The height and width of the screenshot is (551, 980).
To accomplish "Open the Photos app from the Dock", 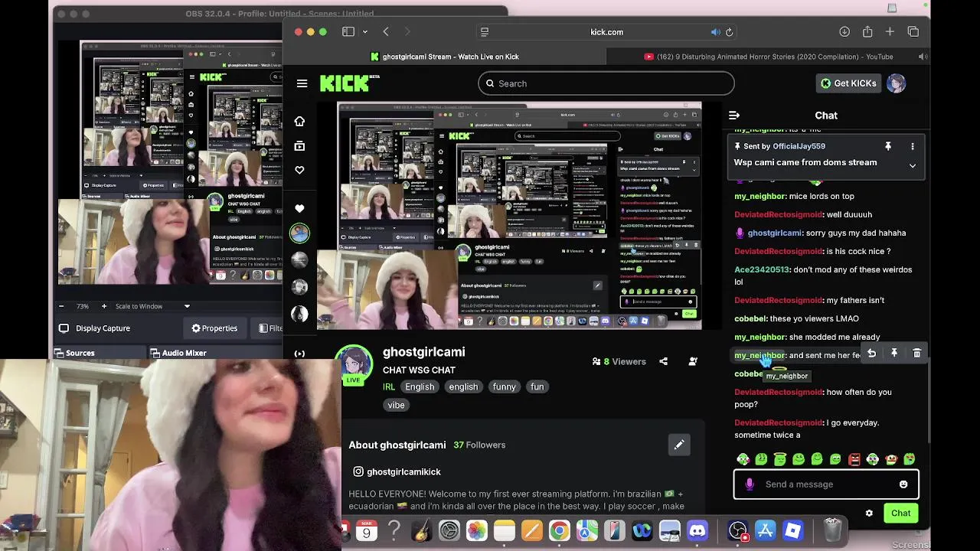I will pyautogui.click(x=477, y=530).
